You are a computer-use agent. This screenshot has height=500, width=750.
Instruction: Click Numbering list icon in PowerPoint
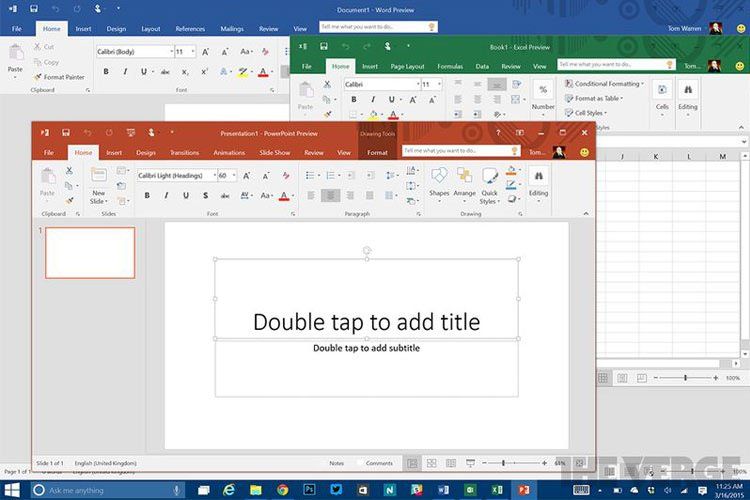(332, 176)
